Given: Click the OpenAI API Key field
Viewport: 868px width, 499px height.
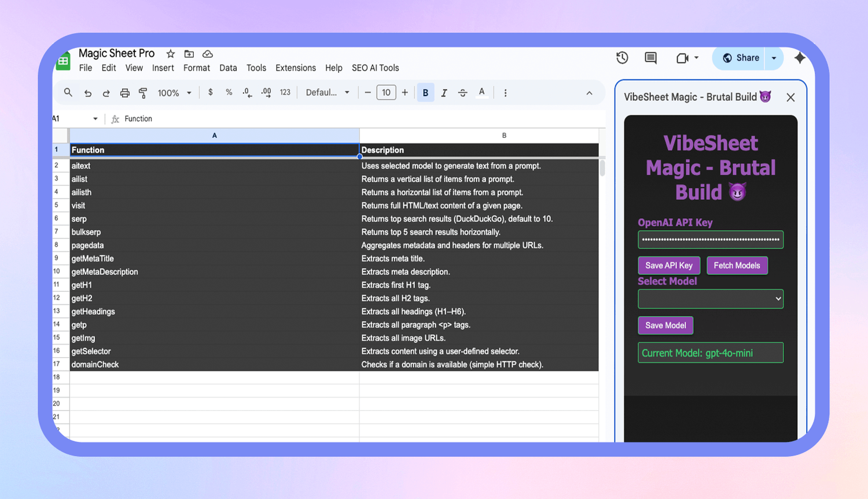Looking at the screenshot, I should (711, 239).
